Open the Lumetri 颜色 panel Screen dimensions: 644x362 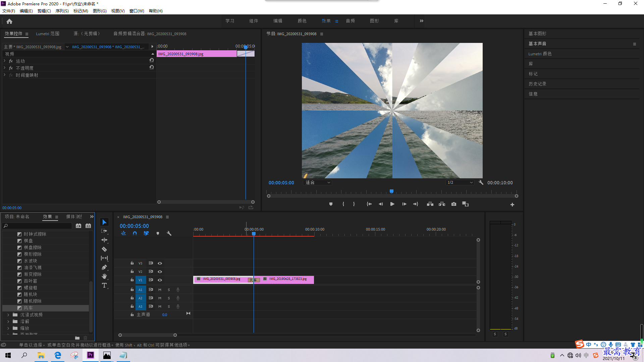[x=540, y=54]
